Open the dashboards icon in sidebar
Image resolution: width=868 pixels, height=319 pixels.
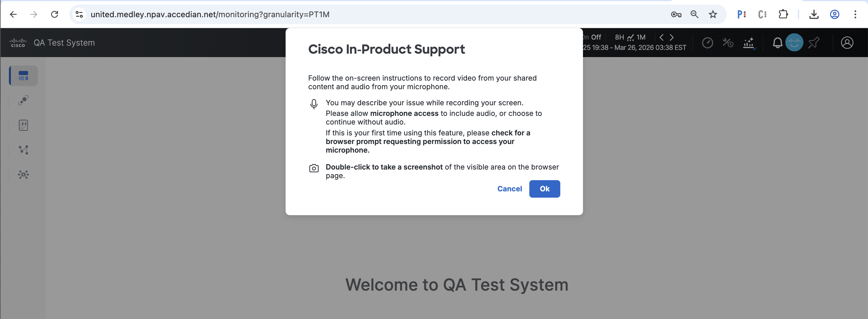click(23, 75)
